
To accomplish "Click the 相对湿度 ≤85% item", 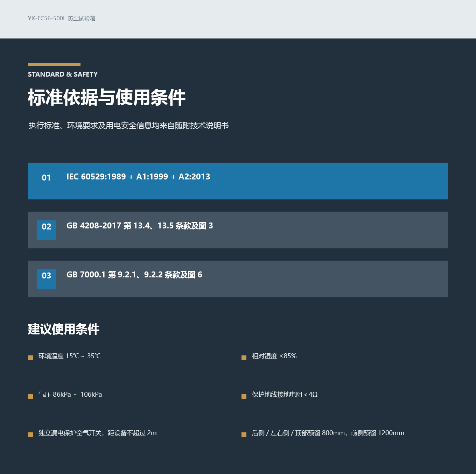I will [x=274, y=356].
